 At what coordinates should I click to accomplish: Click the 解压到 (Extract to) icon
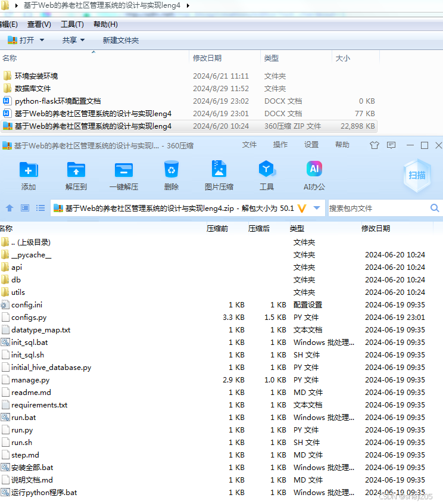pos(76,170)
